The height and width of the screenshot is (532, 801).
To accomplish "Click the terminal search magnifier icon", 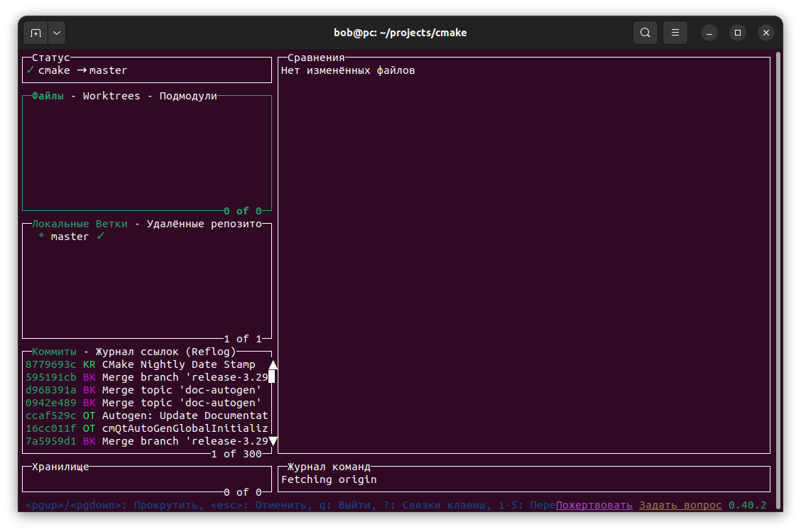I will pyautogui.click(x=645, y=33).
